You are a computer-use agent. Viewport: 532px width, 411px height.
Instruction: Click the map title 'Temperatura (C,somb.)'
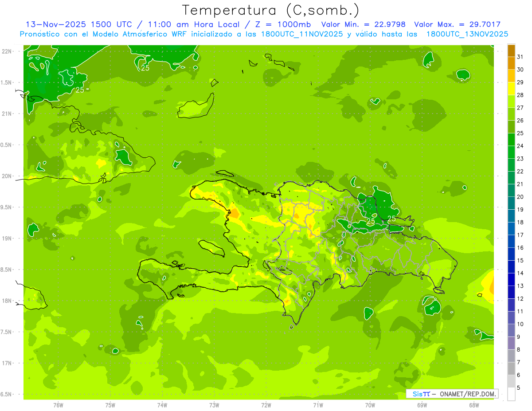point(270,11)
